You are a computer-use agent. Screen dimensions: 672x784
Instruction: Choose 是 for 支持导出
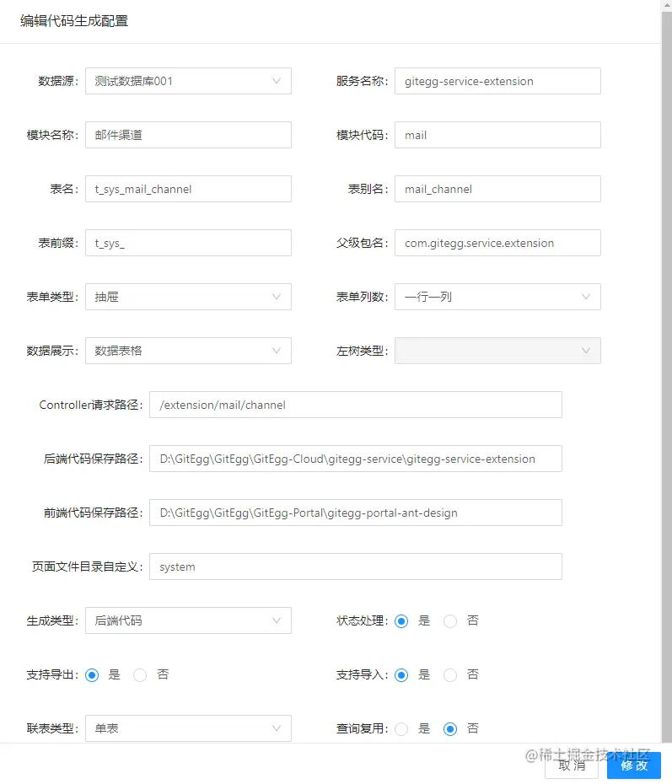pyautogui.click(x=92, y=675)
